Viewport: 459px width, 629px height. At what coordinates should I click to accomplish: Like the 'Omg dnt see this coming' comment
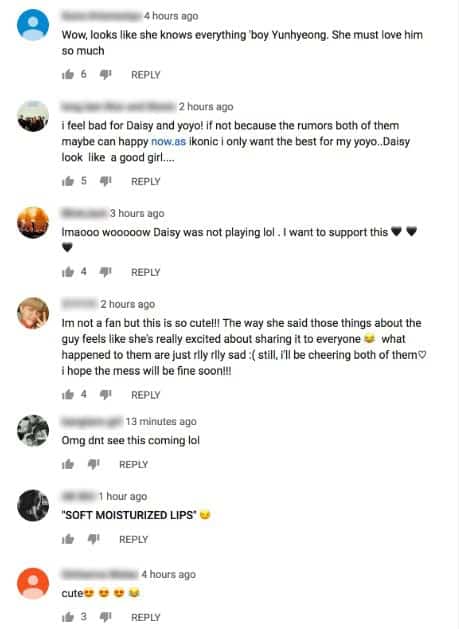tap(68, 464)
